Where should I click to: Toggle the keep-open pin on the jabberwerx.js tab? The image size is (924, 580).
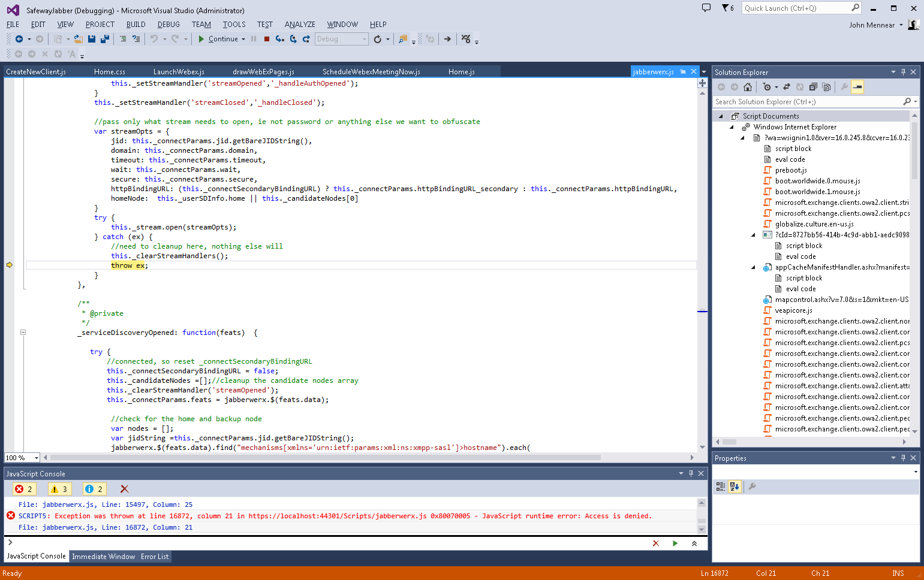pos(682,71)
